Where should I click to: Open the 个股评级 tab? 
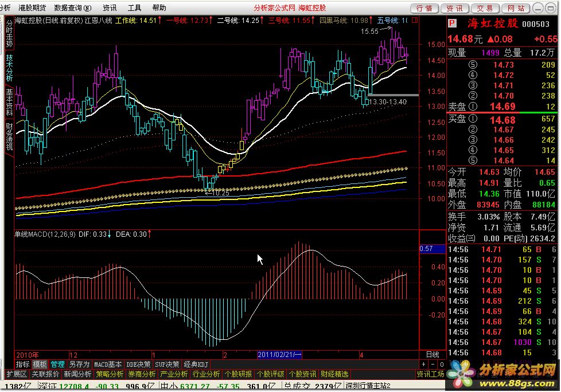coord(271,374)
